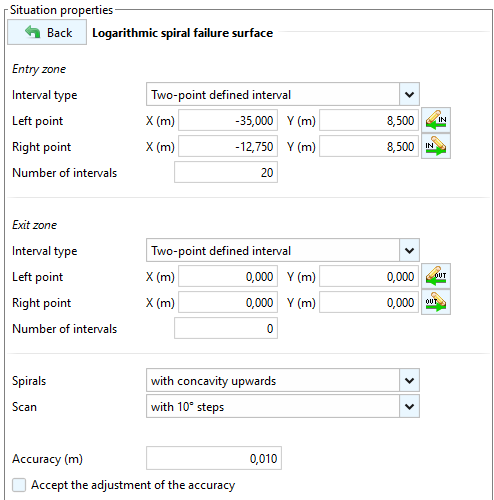Viewport: 494px width, 500px height.
Task: Click exit zone Left point X field
Action: pyautogui.click(x=228, y=276)
